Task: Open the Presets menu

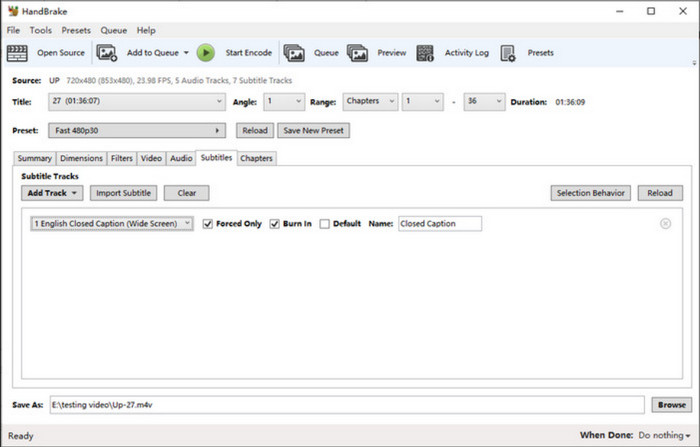Action: tap(76, 30)
